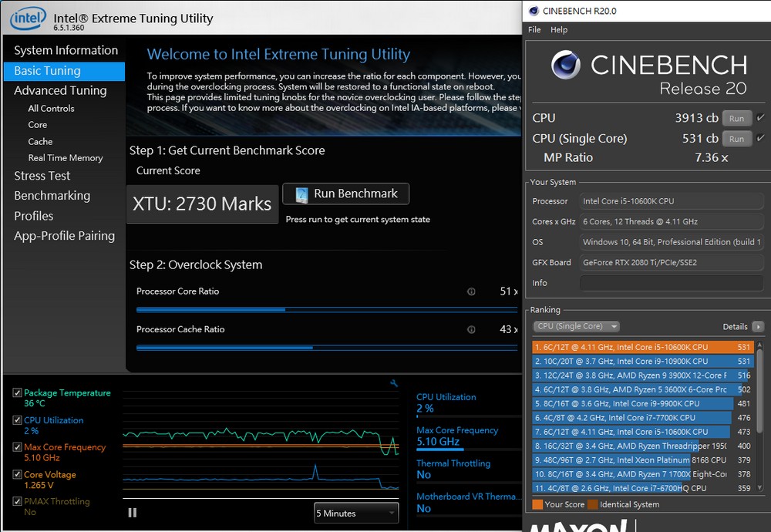Image resolution: width=771 pixels, height=532 pixels.
Task: Toggle checkmark beside Single Core Run button
Action: [760, 138]
